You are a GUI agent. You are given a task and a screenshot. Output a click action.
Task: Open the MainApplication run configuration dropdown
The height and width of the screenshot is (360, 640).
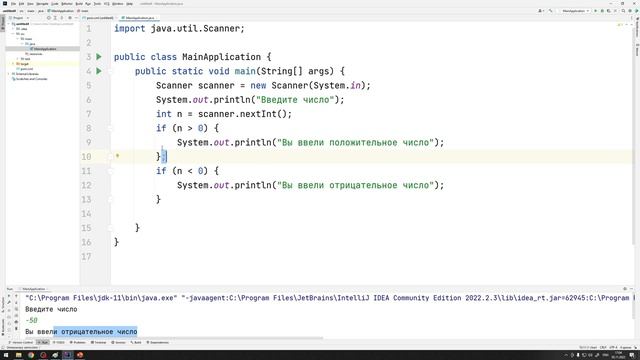(576, 11)
